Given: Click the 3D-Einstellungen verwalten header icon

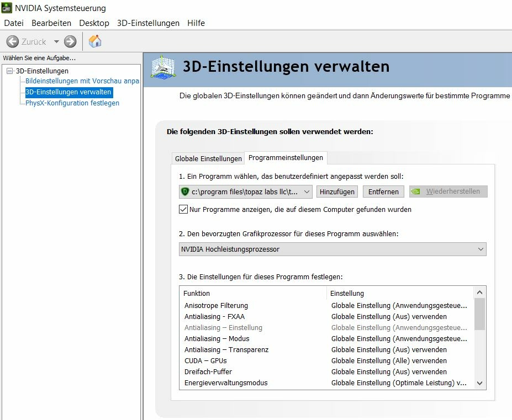Looking at the screenshot, I should click(x=163, y=67).
